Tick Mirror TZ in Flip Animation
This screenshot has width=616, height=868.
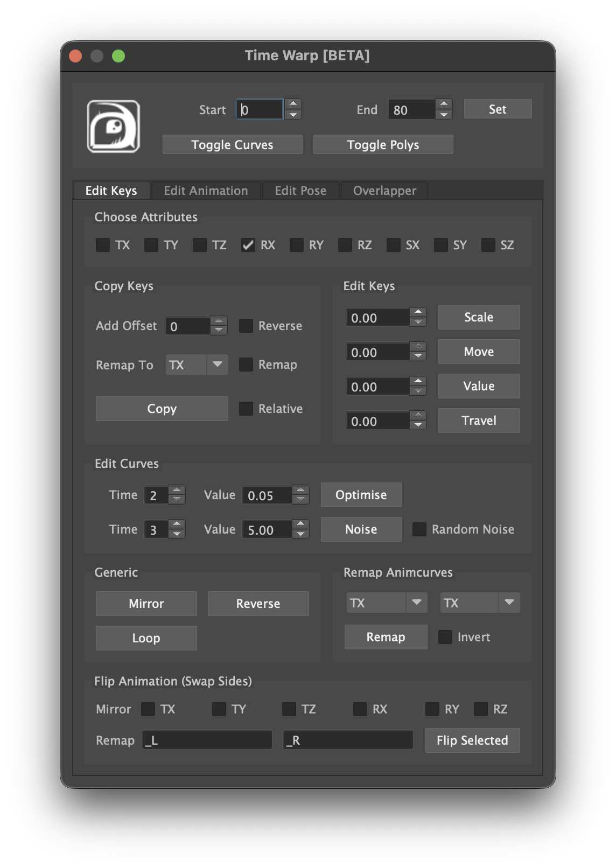289,709
